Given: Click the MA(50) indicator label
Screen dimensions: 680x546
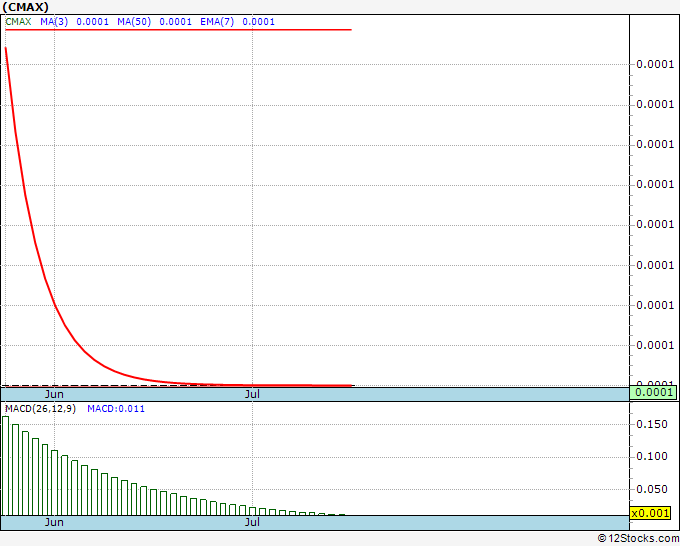Looking at the screenshot, I should click(134, 22).
